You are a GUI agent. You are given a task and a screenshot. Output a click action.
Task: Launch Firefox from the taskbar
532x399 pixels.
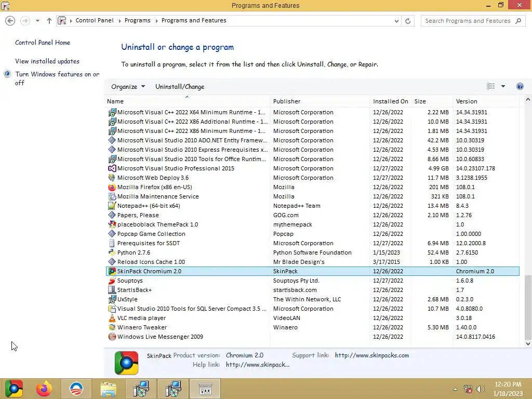pos(44,389)
